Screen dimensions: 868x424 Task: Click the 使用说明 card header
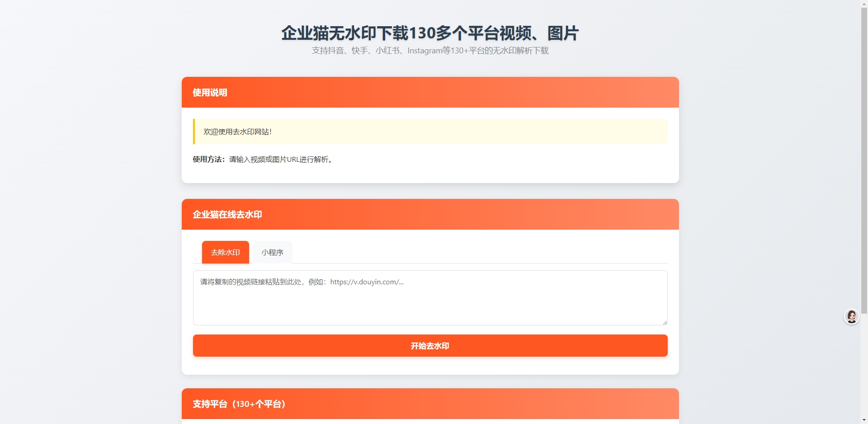click(430, 92)
